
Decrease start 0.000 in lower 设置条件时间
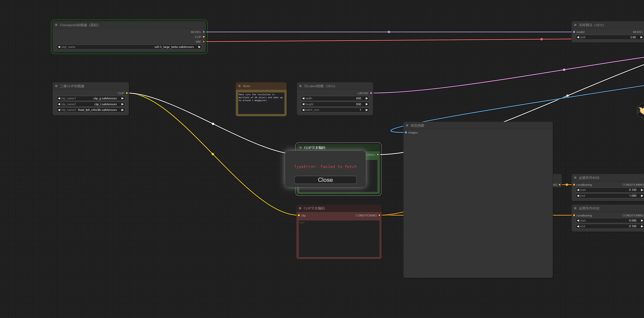(578, 220)
